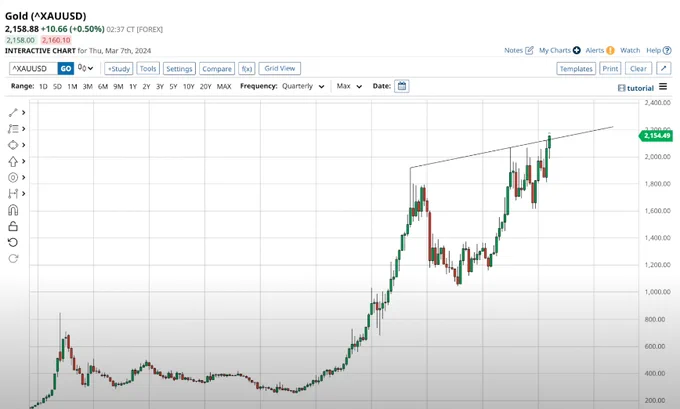Image resolution: width=680 pixels, height=409 pixels.
Task: Open Alerts link
Action: point(600,50)
